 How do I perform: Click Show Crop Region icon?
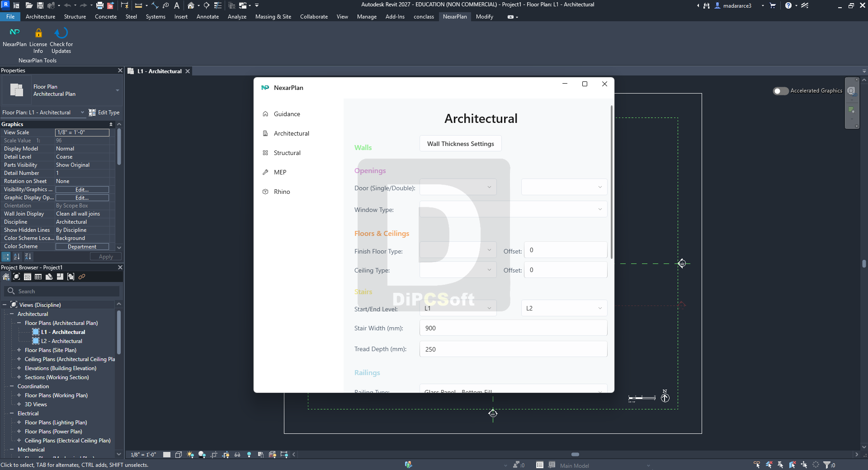226,455
